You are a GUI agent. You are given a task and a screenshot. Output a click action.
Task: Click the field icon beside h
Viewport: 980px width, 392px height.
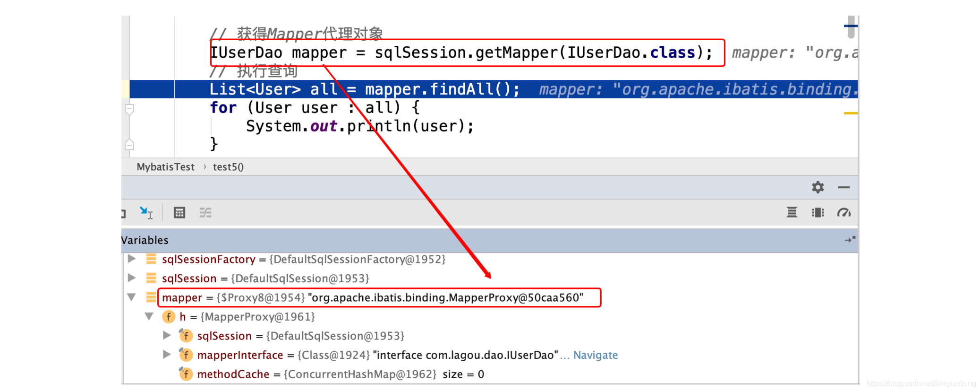169,316
